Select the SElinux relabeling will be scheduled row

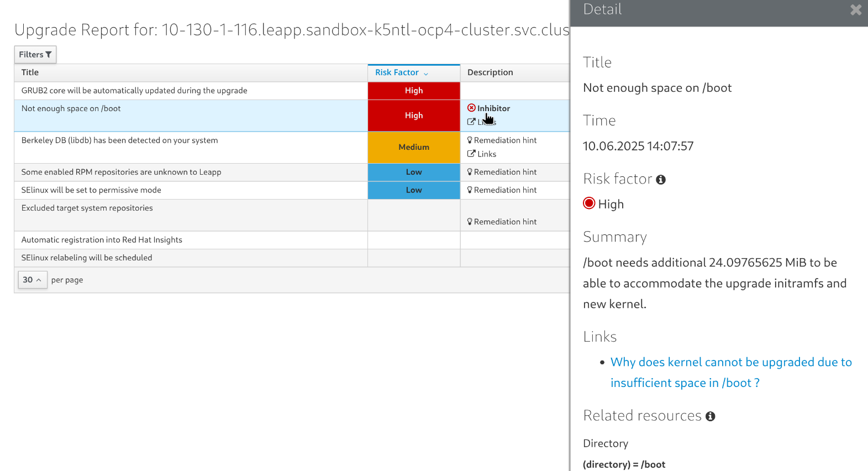click(x=87, y=258)
